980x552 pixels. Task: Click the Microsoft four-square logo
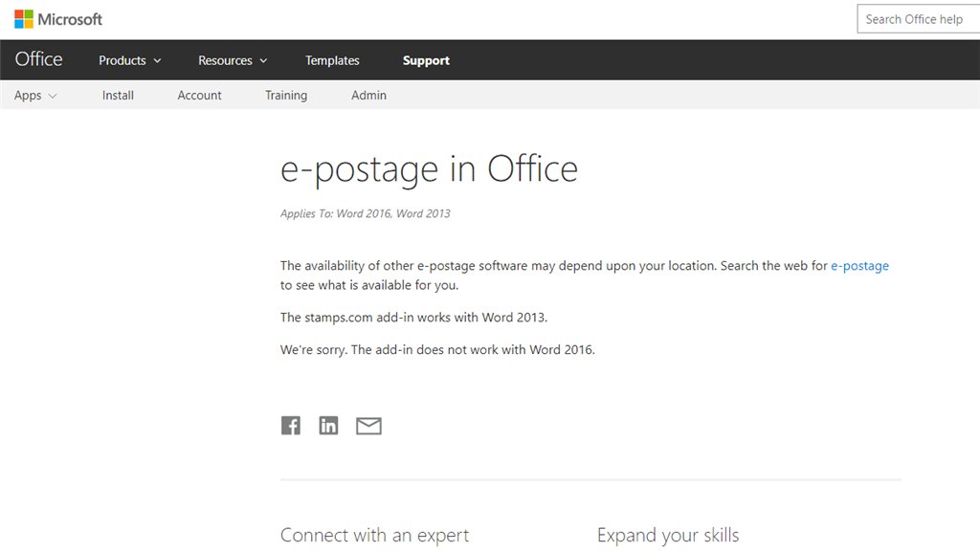coord(24,19)
